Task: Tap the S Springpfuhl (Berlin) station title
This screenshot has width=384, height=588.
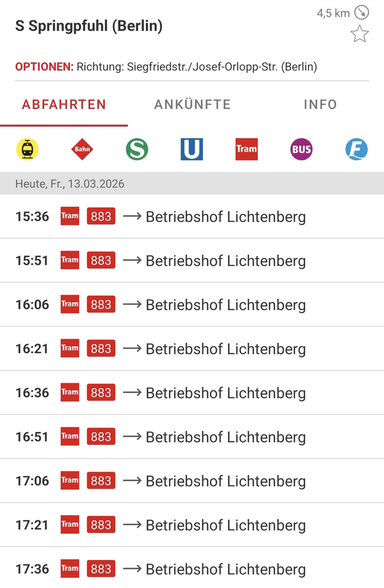Action: 89,26
